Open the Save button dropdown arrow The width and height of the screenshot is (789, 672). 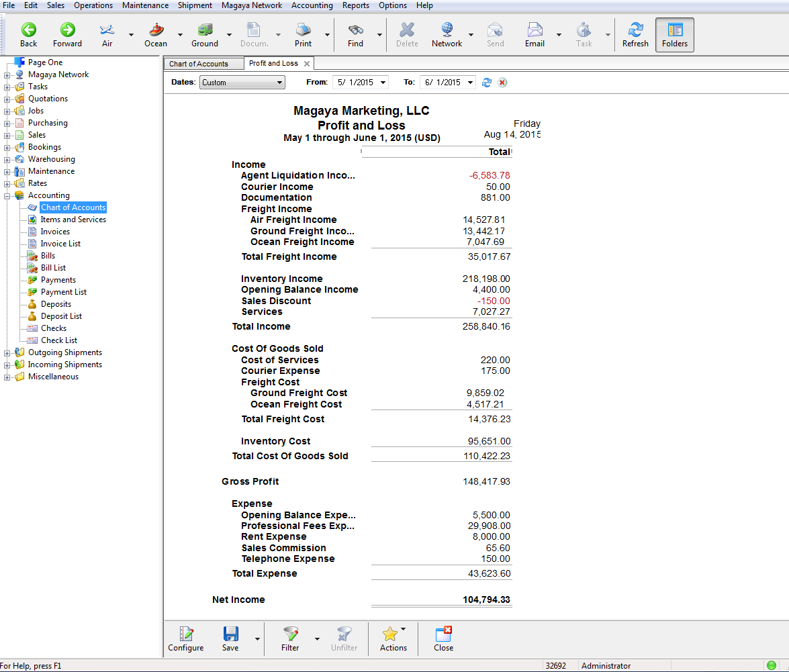(x=257, y=639)
